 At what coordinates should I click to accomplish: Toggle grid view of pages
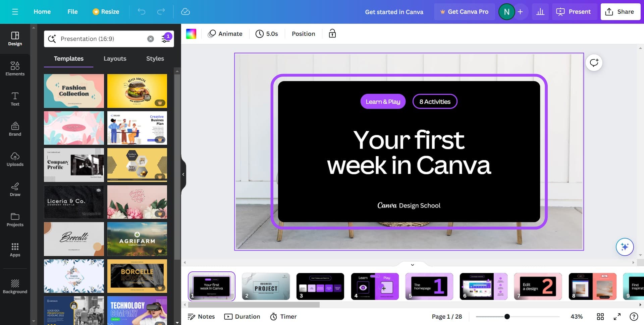pyautogui.click(x=600, y=317)
